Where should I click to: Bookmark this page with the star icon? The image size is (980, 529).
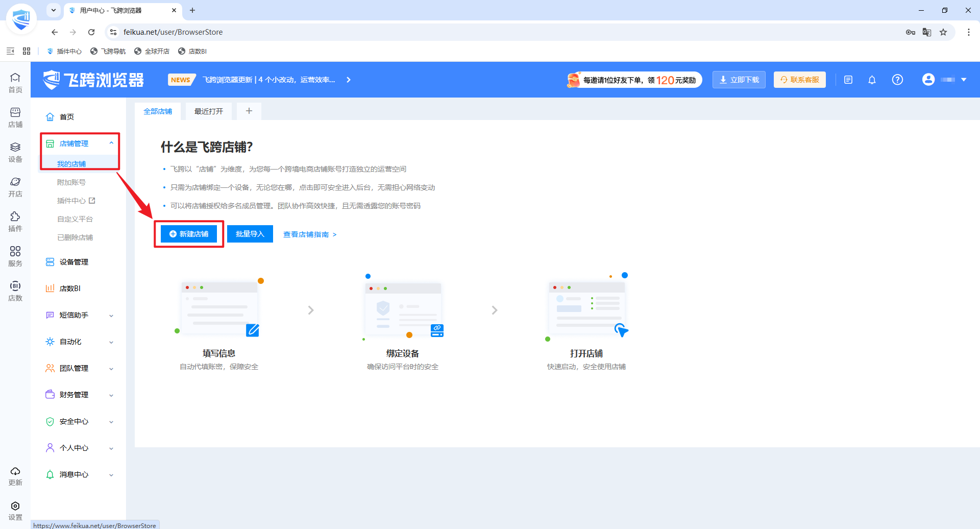click(943, 32)
